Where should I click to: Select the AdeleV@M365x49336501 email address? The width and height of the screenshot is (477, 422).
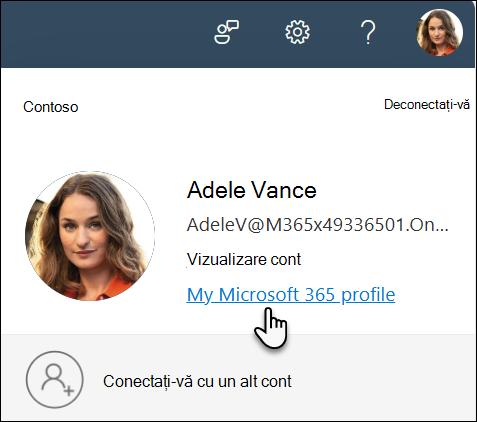[x=317, y=225]
